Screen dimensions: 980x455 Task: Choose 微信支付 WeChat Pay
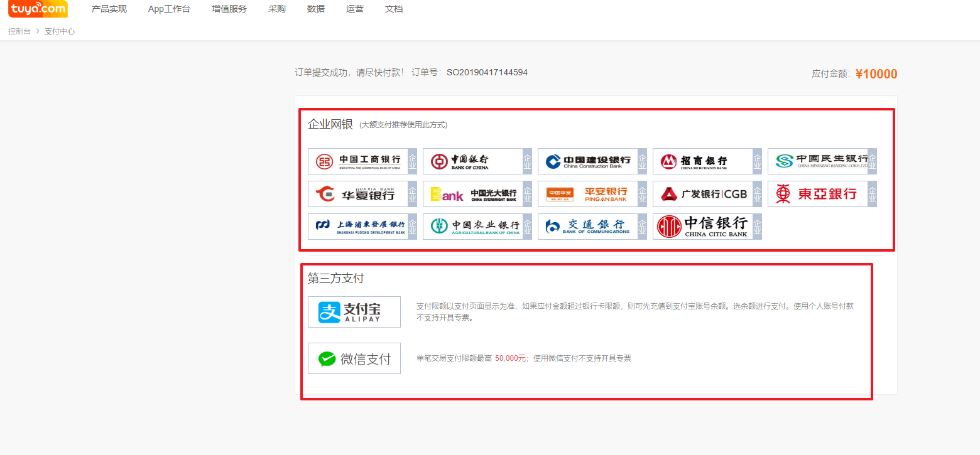[x=354, y=358]
